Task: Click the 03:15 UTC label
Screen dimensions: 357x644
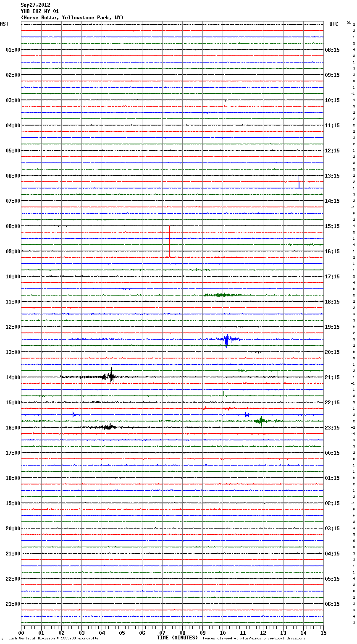Action: click(332, 529)
